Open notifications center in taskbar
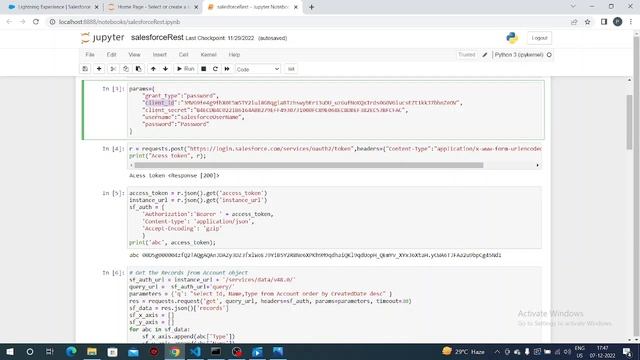640x360 pixels. [x=627, y=351]
